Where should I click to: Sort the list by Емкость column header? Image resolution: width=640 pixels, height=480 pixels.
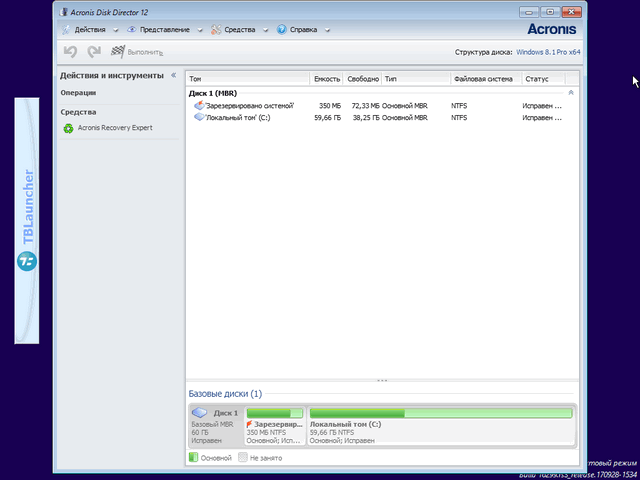pyautogui.click(x=327, y=78)
